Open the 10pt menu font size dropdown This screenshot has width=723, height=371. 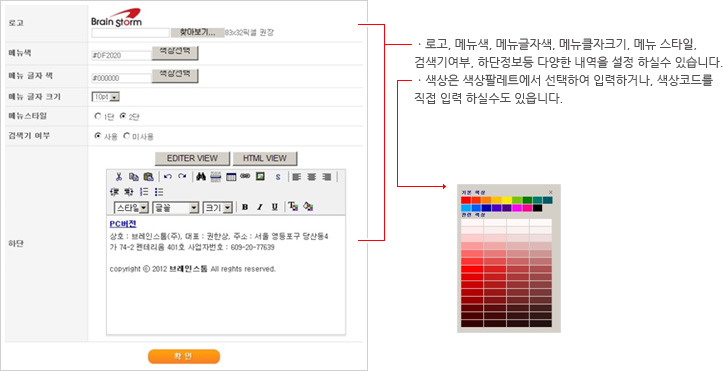point(106,97)
